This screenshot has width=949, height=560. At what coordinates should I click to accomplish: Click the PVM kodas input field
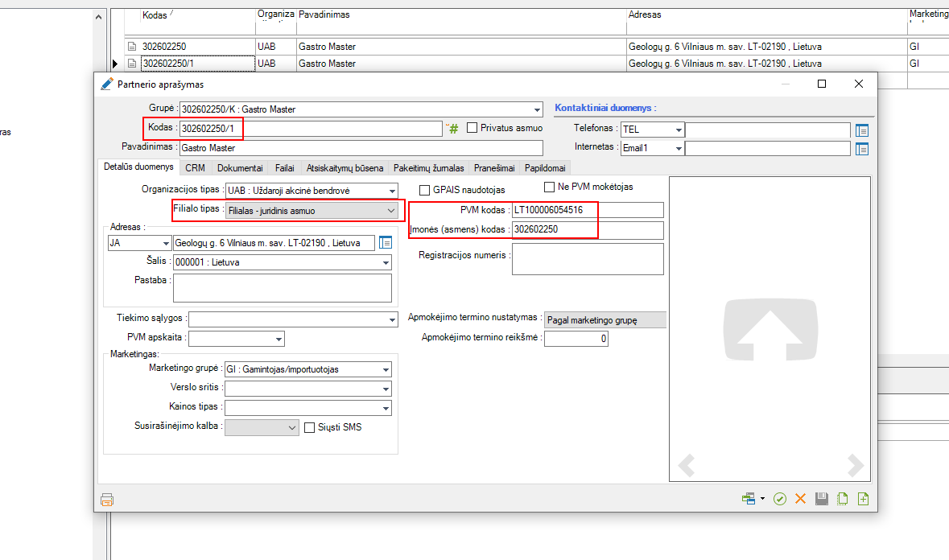[x=588, y=210]
